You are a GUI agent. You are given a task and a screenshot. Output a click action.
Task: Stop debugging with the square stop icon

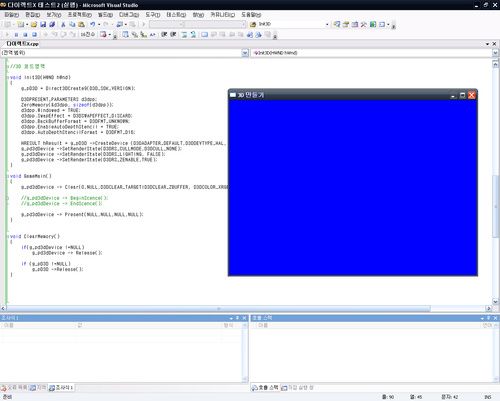pos(25,35)
